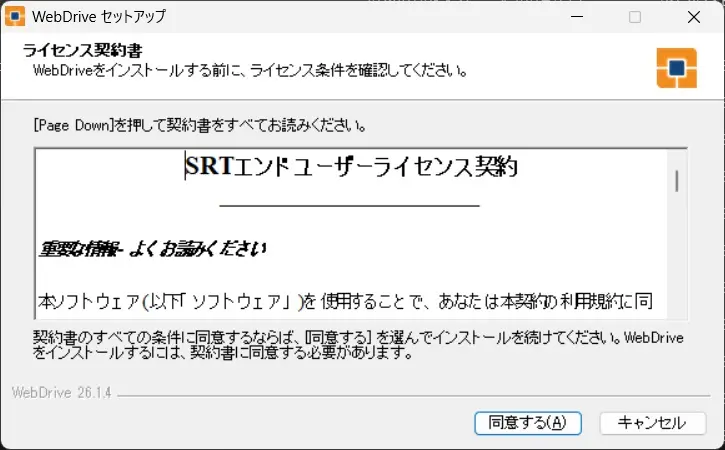Click the WebDrive 26.1.4 version label
Image resolution: width=725 pixels, height=450 pixels.
tap(61, 393)
